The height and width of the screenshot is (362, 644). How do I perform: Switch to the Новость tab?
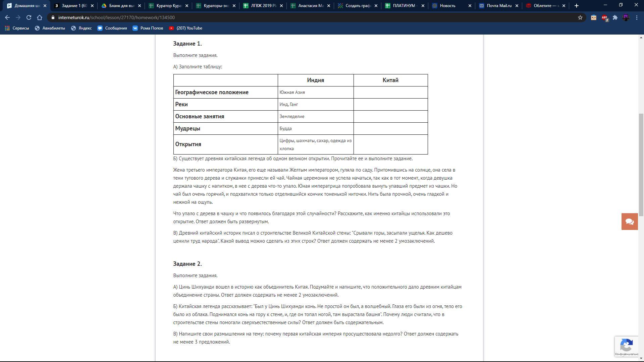(x=447, y=6)
